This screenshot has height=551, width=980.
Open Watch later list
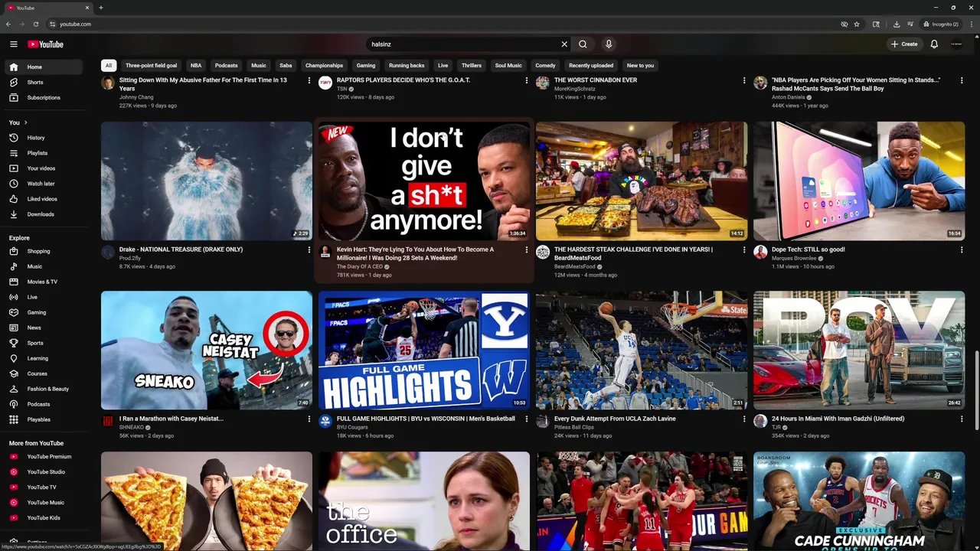tap(43, 184)
